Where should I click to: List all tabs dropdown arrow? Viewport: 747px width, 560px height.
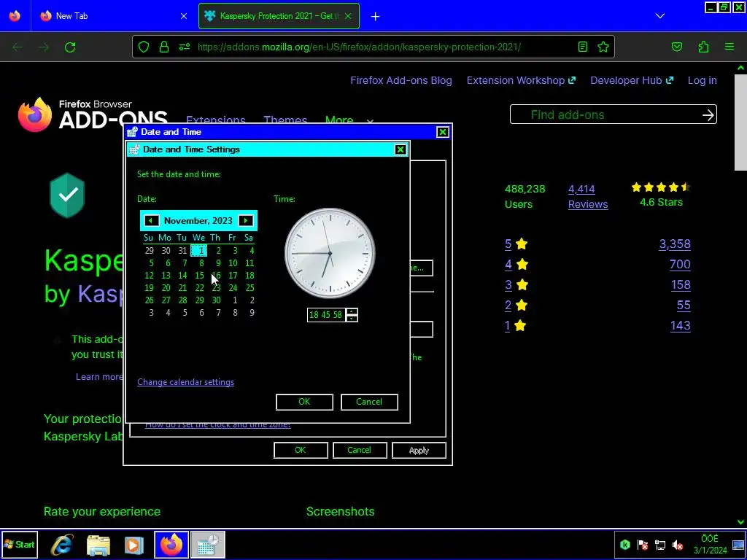[x=659, y=16]
